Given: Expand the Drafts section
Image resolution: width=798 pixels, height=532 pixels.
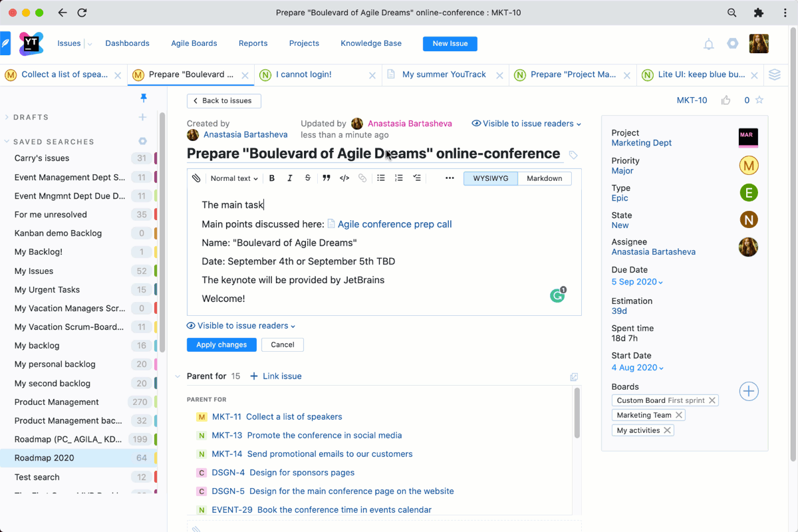Looking at the screenshot, I should (x=7, y=117).
